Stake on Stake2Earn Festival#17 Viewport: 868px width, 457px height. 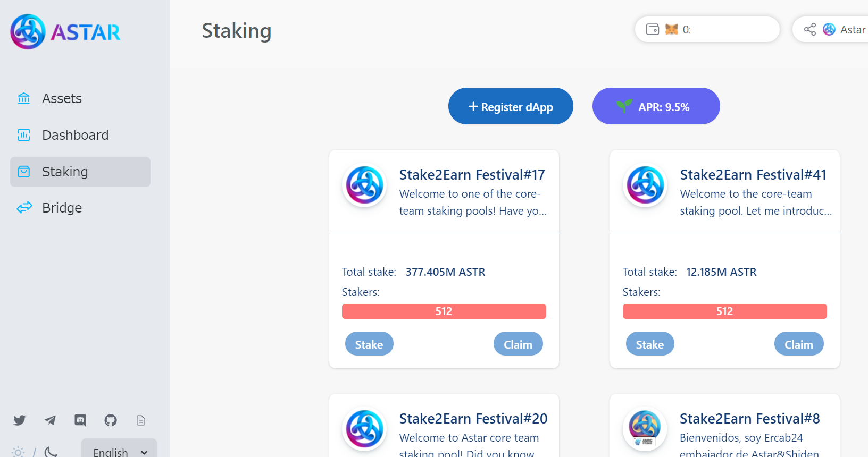pos(369,344)
